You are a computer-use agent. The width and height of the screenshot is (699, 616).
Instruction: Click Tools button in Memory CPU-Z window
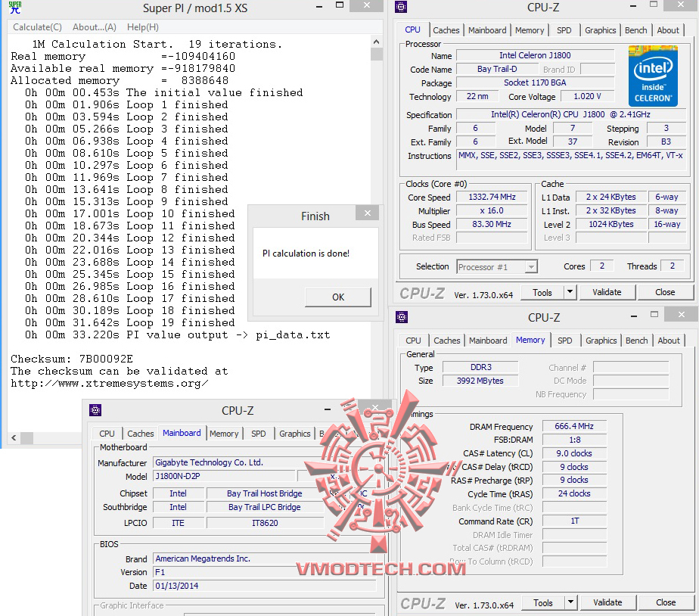[x=543, y=603]
